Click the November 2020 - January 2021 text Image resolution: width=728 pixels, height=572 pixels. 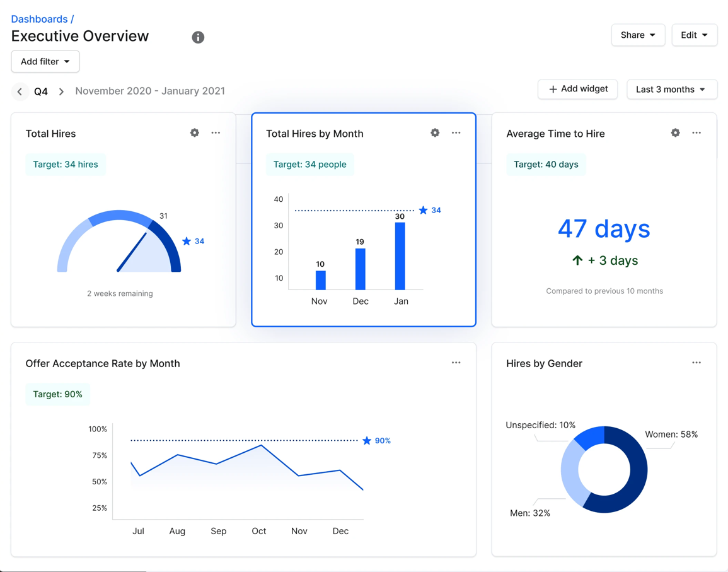[150, 91]
